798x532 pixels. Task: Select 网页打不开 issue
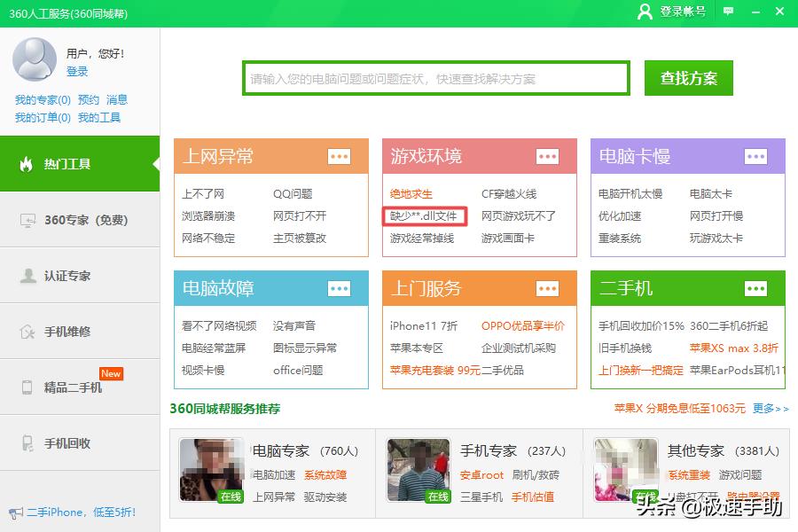[300, 215]
